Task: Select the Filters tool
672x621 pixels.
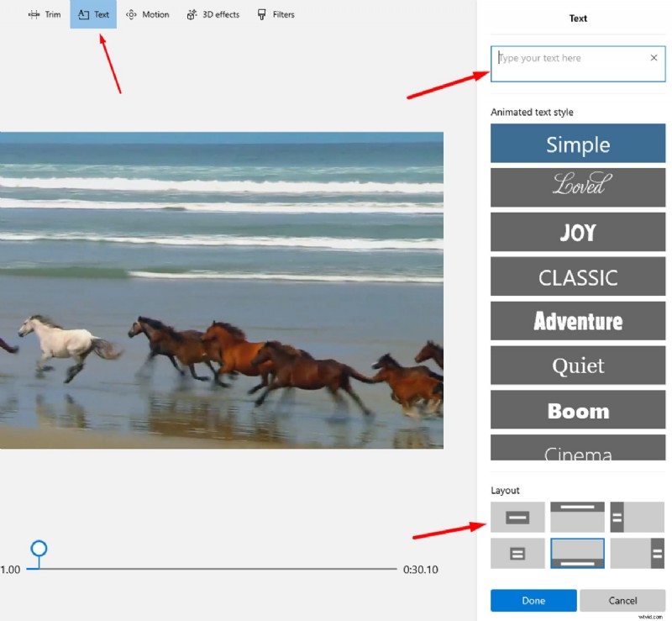Action: pyautogui.click(x=276, y=14)
